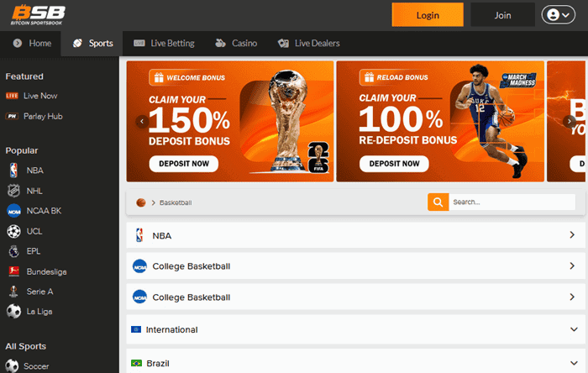This screenshot has height=373, width=588.
Task: Click previous arrow on promo carousel
Action: [142, 121]
